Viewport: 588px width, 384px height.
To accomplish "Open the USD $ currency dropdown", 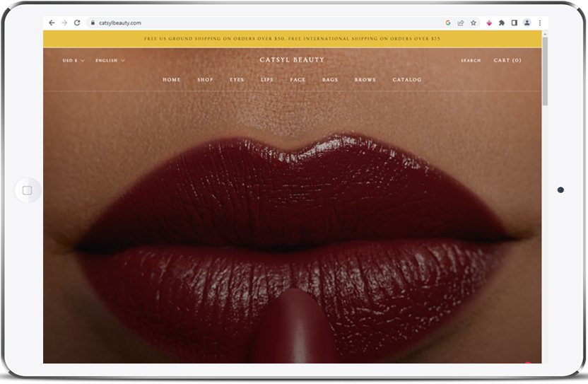I will 73,60.
